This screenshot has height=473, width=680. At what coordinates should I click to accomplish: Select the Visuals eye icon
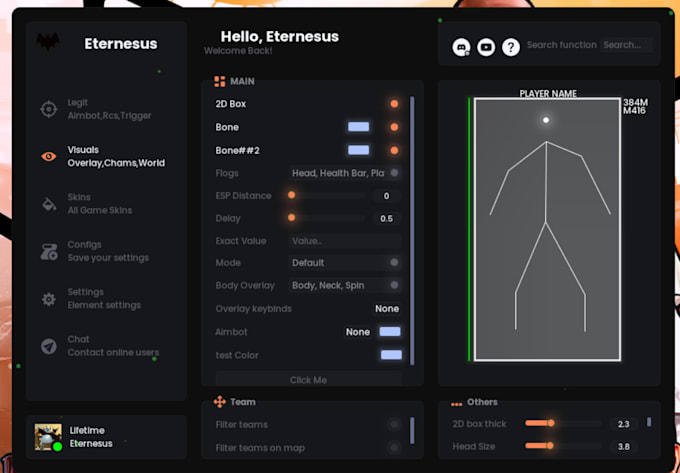49,157
